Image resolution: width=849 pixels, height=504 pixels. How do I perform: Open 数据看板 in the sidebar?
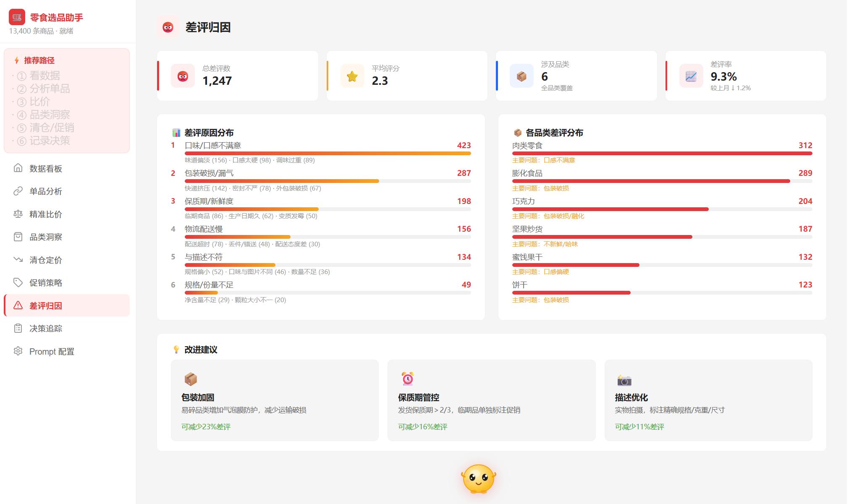point(67,168)
